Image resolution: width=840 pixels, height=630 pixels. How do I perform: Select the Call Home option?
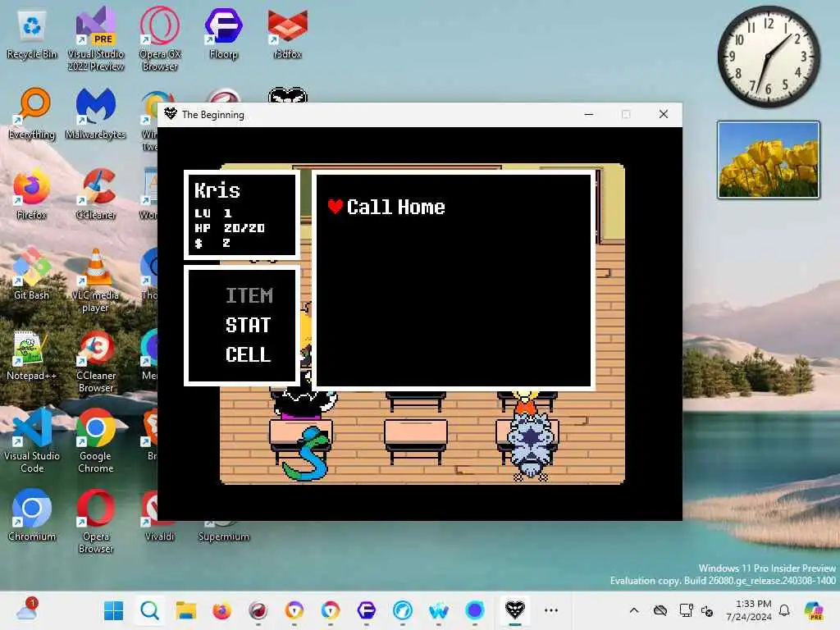395,207
